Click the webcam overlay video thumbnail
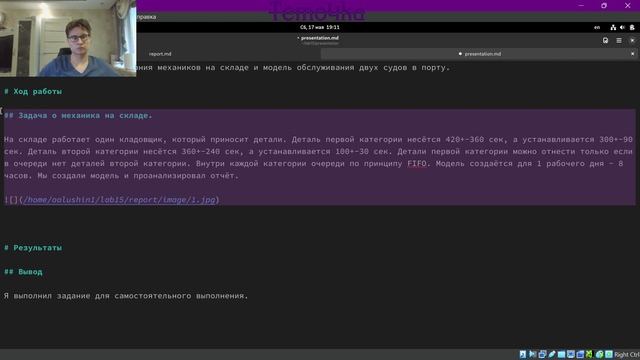Image resolution: width=640 pixels, height=360 pixels. [68, 38]
